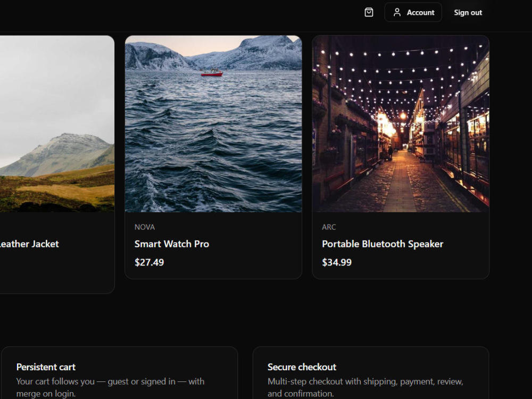Click the $27.49 price
This screenshot has width=532, height=399.
click(149, 262)
